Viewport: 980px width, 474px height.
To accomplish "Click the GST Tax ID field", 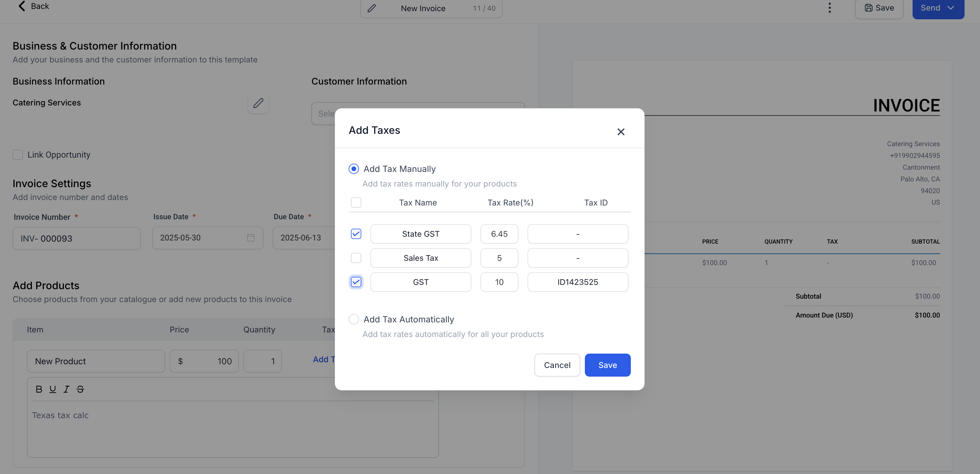I will pos(577,282).
